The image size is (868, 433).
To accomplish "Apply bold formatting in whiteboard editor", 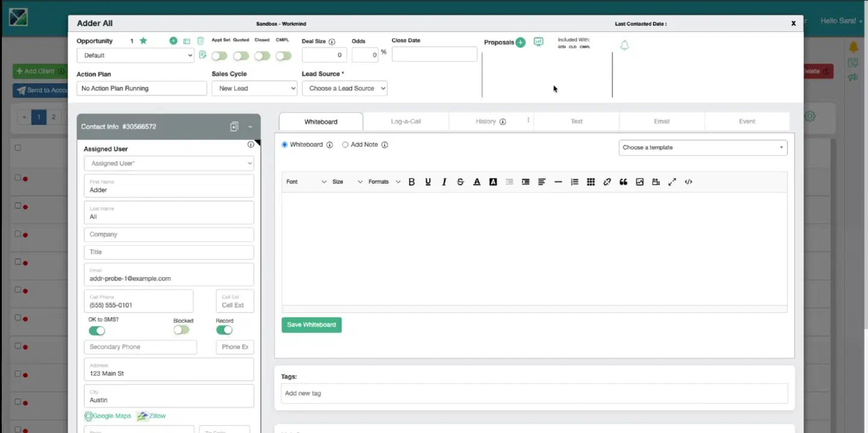I will [x=412, y=182].
